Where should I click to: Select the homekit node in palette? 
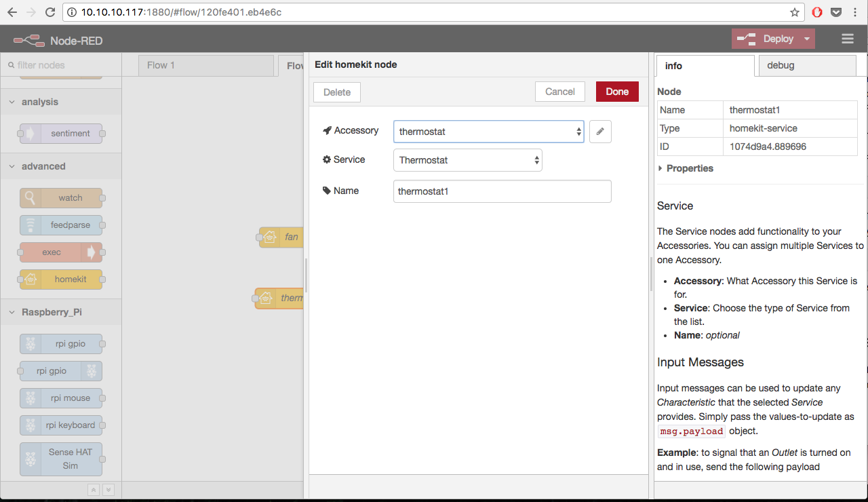pos(61,279)
